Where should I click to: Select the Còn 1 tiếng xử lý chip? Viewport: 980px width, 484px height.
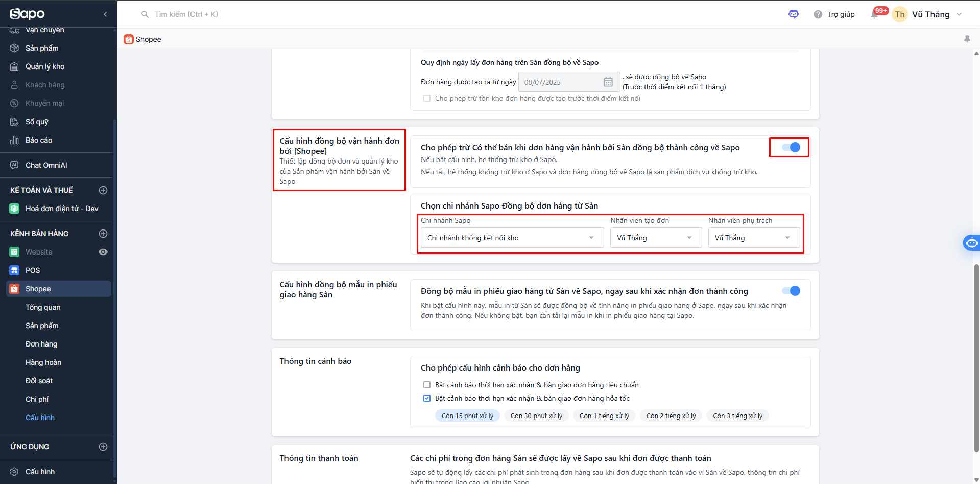point(604,416)
